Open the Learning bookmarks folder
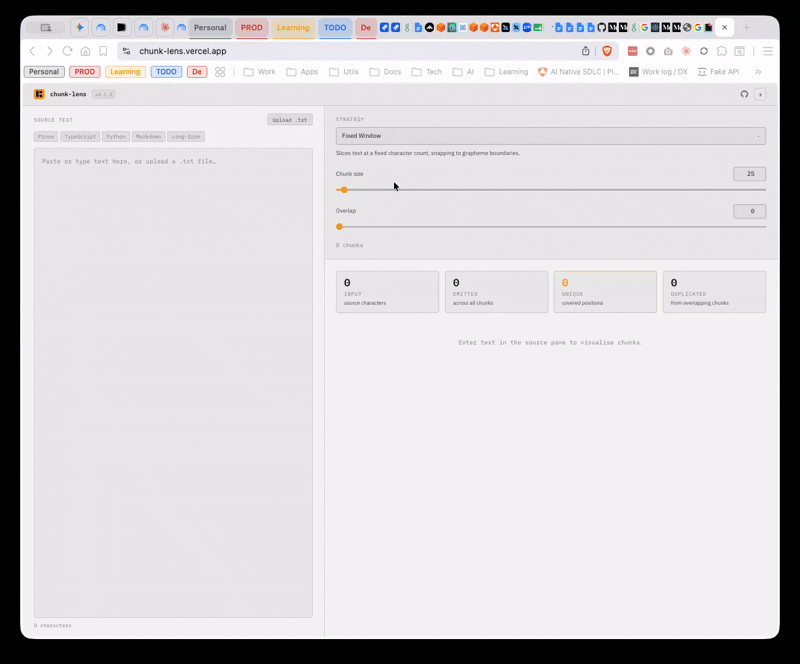Viewport: 800px width, 664px height. coord(506,72)
